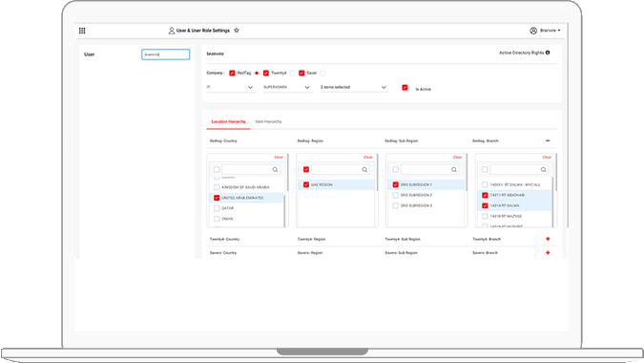Collapse the Redtag section with minus icon
Screen dimensions: 644x363
pyautogui.click(x=548, y=140)
